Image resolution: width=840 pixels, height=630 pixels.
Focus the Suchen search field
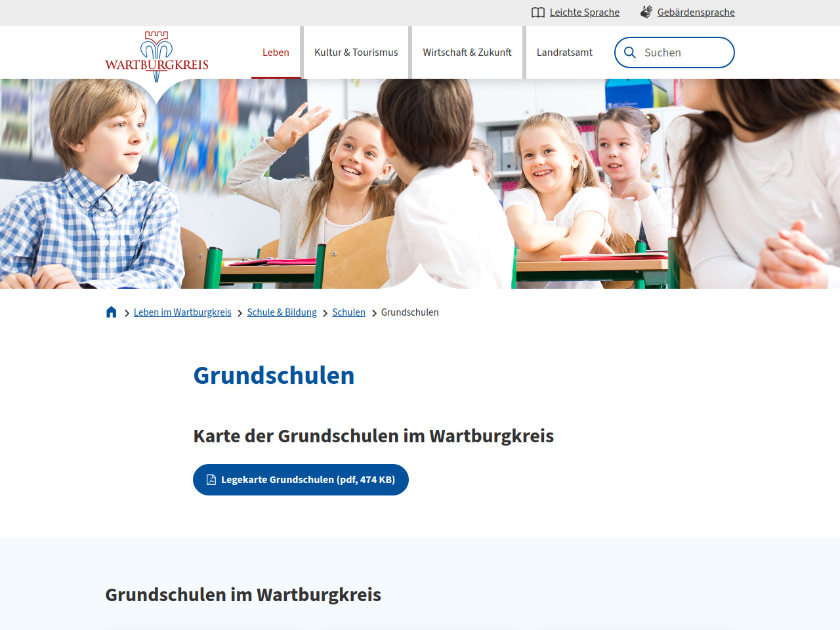point(682,52)
